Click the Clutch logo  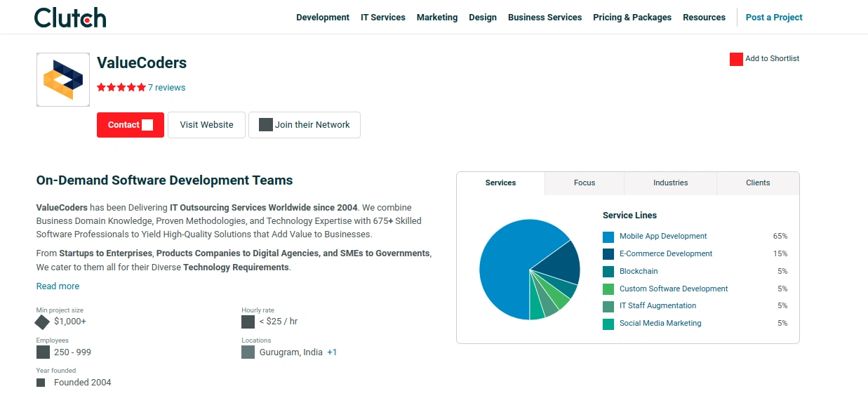(x=70, y=18)
